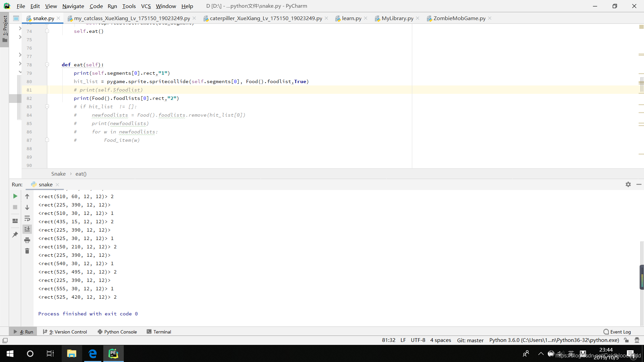Toggle the Pin Tab pushpin icon
644x362 pixels.
[x=15, y=235]
